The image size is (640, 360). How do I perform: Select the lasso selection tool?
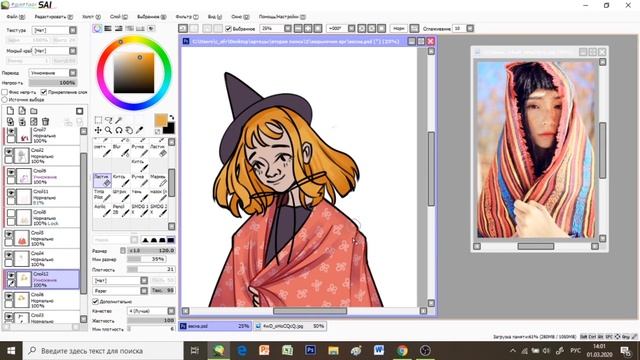[x=109, y=120]
